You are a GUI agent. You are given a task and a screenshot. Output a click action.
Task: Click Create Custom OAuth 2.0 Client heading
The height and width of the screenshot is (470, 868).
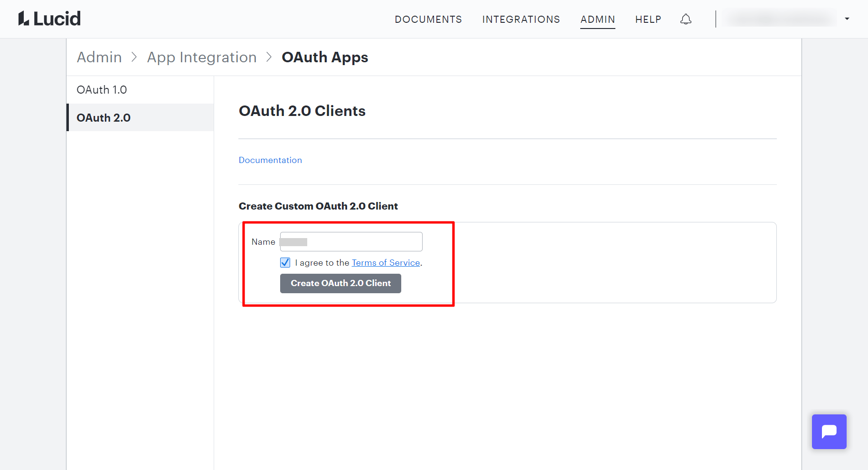pos(318,206)
